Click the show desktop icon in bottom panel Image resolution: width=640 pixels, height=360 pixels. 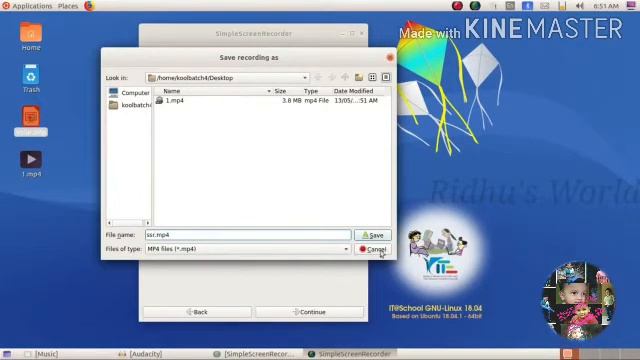click(7, 354)
